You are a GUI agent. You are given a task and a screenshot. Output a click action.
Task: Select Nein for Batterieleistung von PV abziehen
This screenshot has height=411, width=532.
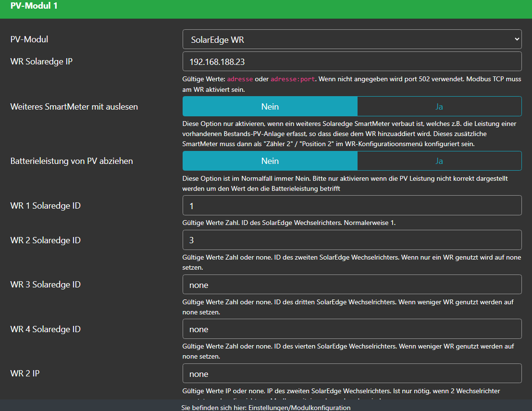coord(270,161)
